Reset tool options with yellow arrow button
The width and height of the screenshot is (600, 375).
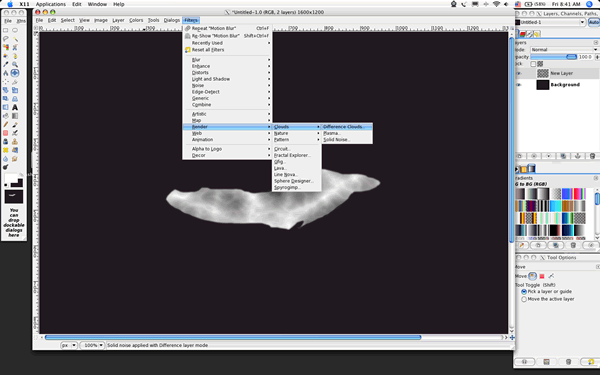coord(591,361)
